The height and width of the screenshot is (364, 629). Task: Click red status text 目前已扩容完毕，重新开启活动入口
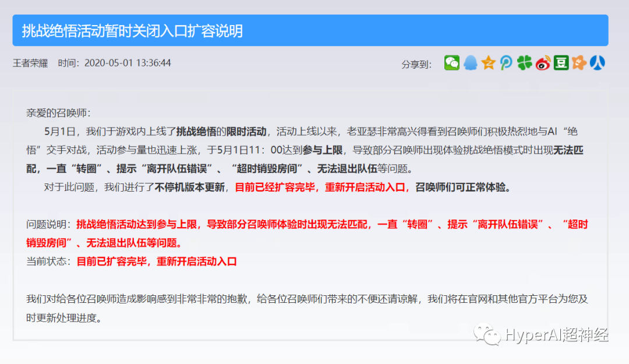tap(157, 261)
